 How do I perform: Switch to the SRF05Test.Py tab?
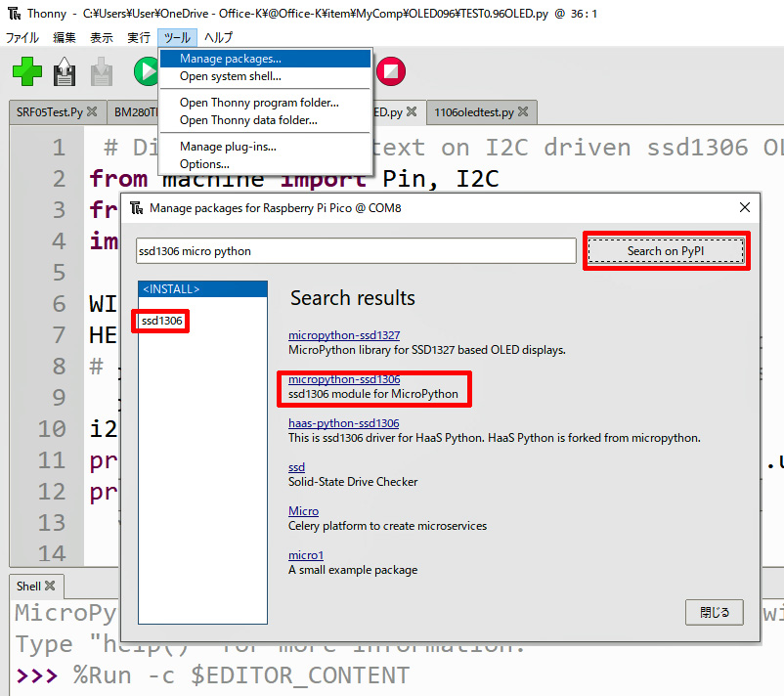pyautogui.click(x=50, y=112)
